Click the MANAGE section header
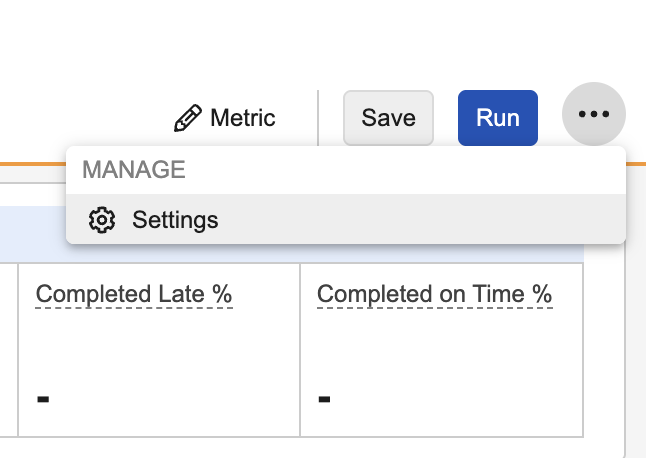The image size is (646, 458). [134, 170]
